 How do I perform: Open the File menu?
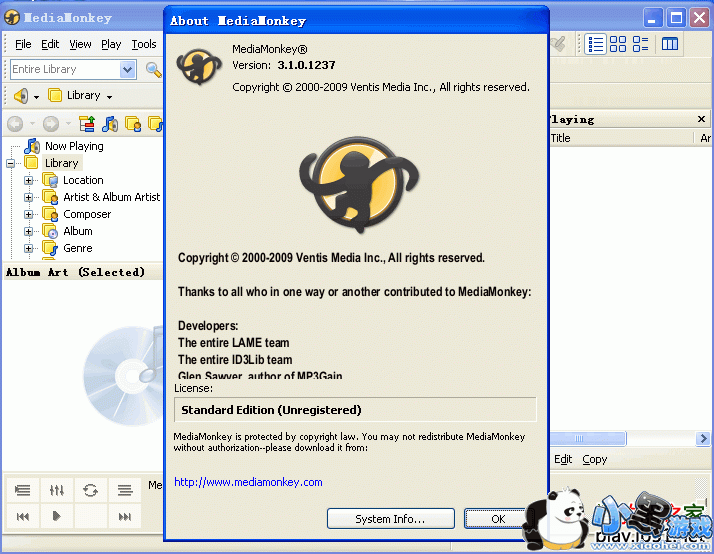(x=23, y=44)
